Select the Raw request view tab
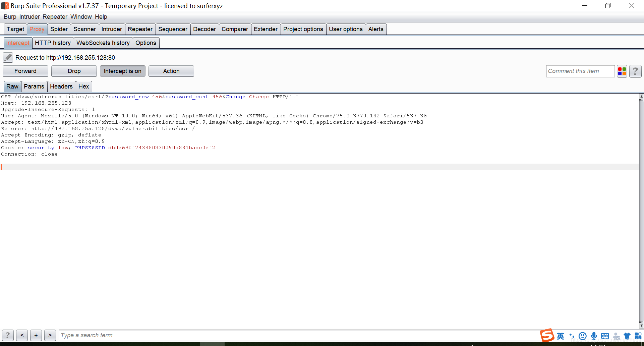Viewport: 644px width, 346px height. click(12, 86)
